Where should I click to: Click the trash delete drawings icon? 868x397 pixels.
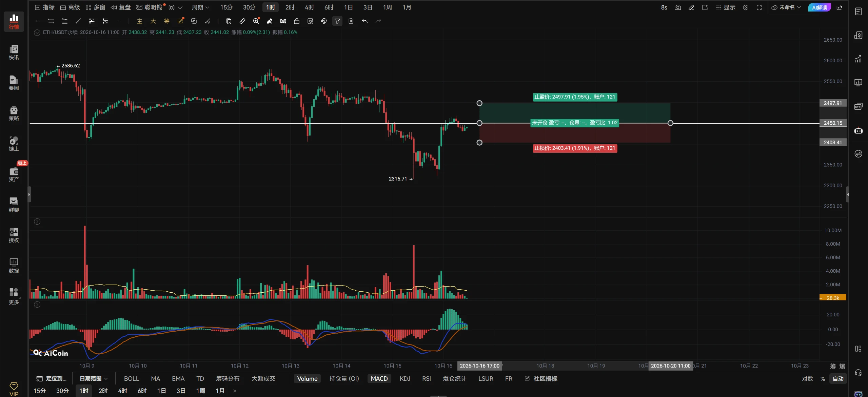tap(351, 21)
